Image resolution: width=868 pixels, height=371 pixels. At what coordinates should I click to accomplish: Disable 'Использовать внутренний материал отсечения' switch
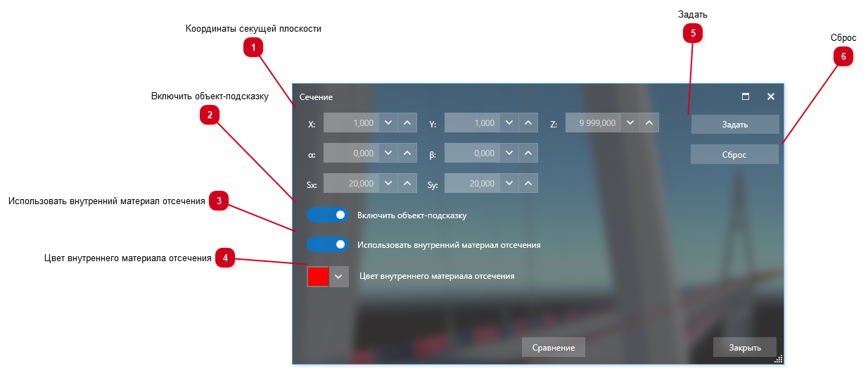tap(328, 244)
